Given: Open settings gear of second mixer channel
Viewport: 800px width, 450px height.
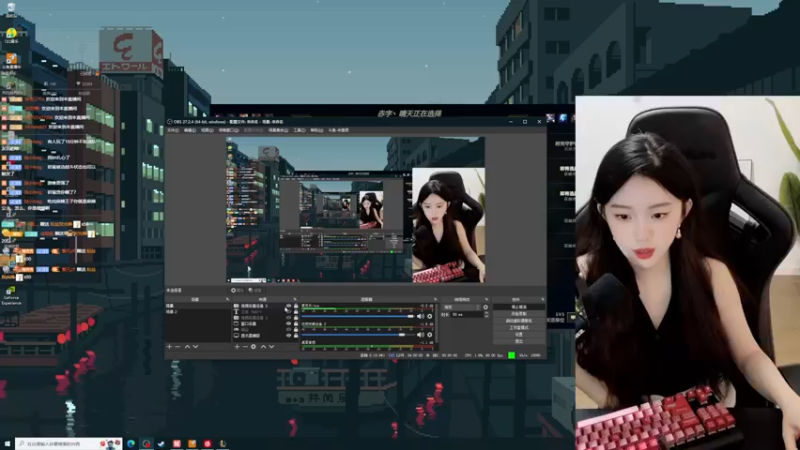Looking at the screenshot, I should pyautogui.click(x=430, y=335).
